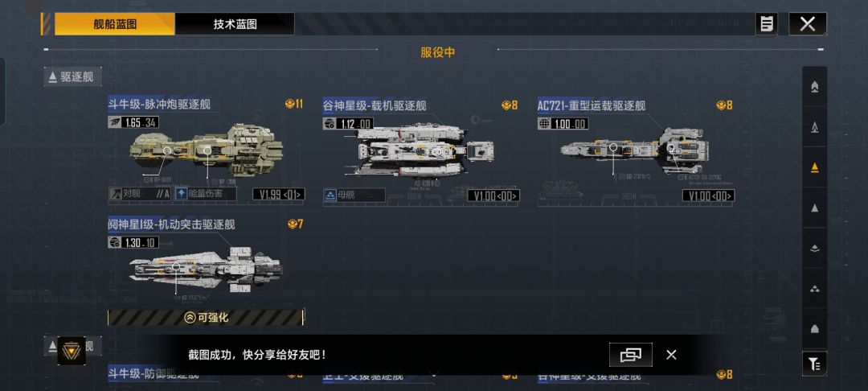868x391 pixels.
Task: Open 斗牛级-脉冲炮驱逐舰 blueprint thumbnail
Action: [x=206, y=150]
